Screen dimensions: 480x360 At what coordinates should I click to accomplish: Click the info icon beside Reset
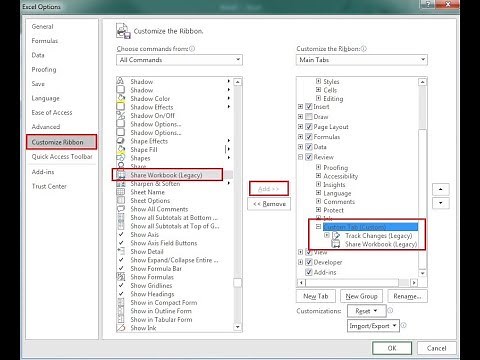[390, 310]
